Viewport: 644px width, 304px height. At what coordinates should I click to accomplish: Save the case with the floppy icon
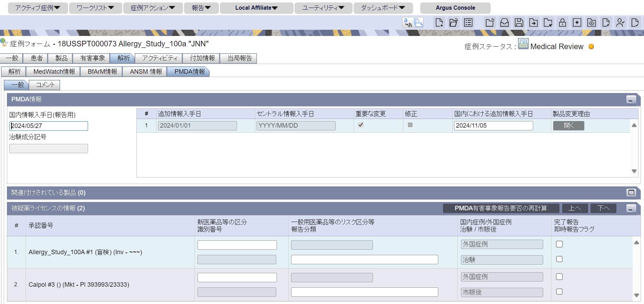coord(519,23)
